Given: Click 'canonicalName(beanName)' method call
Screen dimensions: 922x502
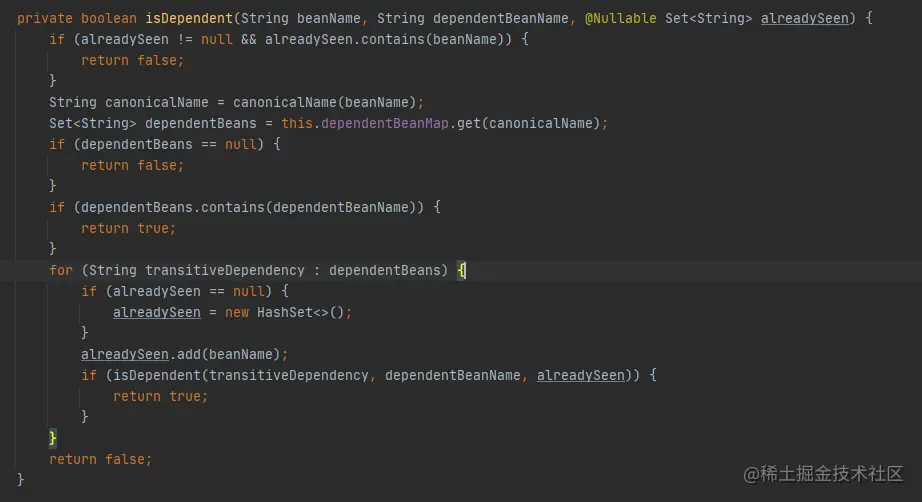Looking at the screenshot, I should pos(325,102).
